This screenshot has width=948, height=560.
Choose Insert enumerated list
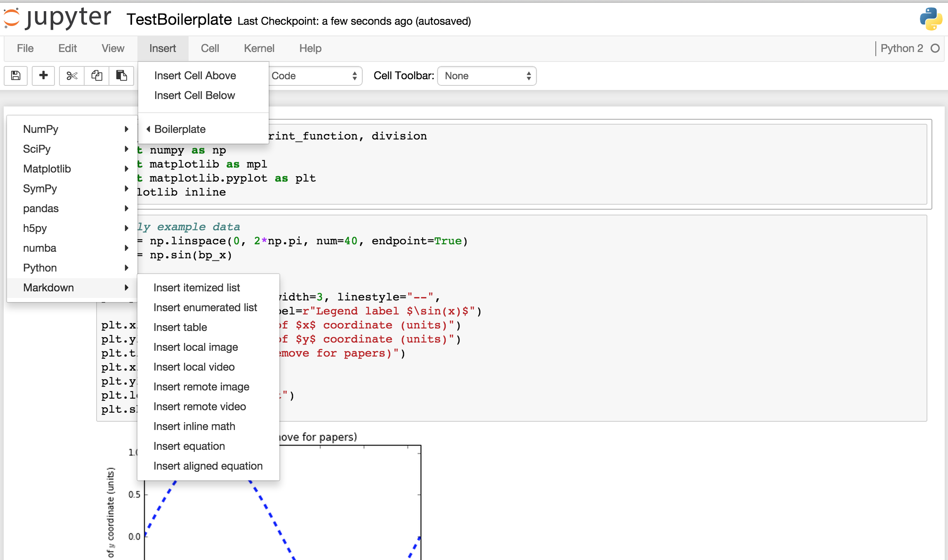click(x=208, y=307)
